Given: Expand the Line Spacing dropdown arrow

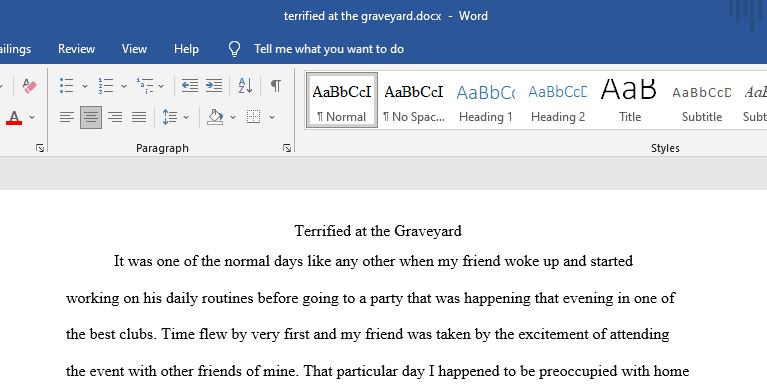Looking at the screenshot, I should click(x=186, y=117).
